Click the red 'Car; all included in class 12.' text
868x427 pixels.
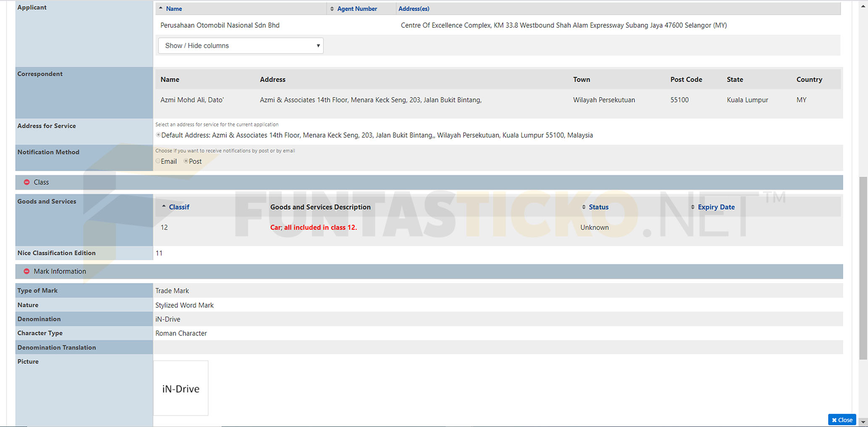click(313, 227)
